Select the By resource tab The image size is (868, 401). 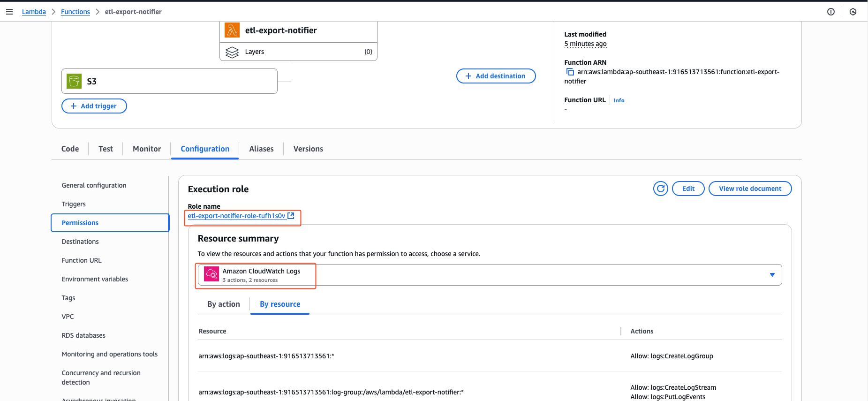[x=280, y=304]
